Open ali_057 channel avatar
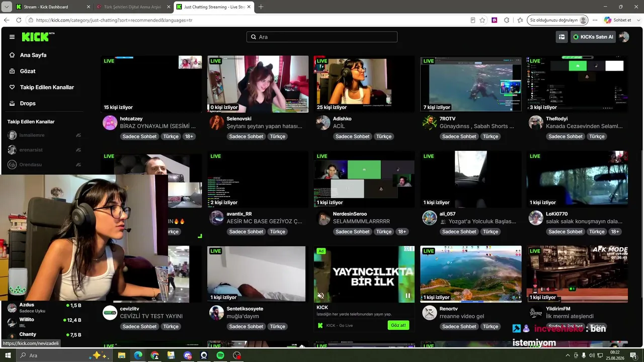The image size is (644, 362). pos(430,218)
